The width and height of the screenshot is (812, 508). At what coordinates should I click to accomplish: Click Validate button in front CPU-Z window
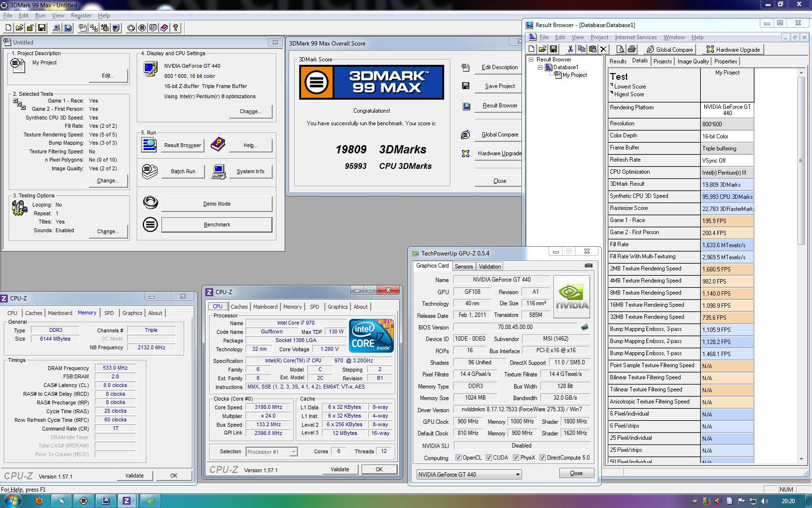tap(340, 469)
